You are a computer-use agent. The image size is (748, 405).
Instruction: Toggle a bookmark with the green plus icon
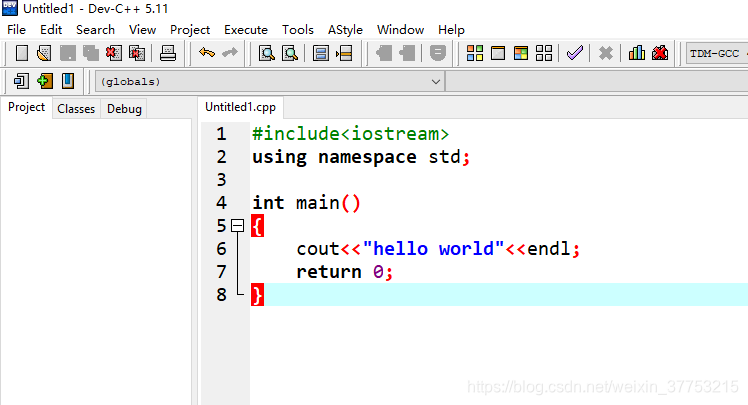coord(44,81)
